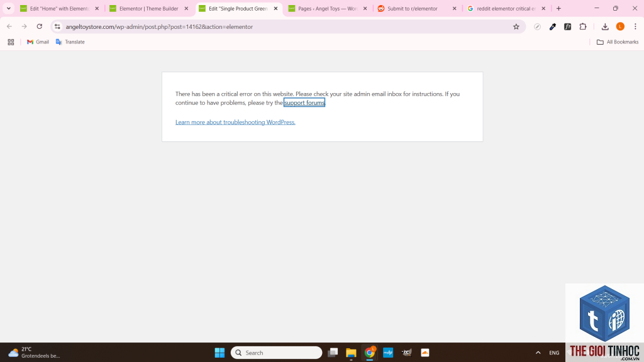
Task: Switch to reddit elementor critical Google tab
Action: (x=506, y=8)
